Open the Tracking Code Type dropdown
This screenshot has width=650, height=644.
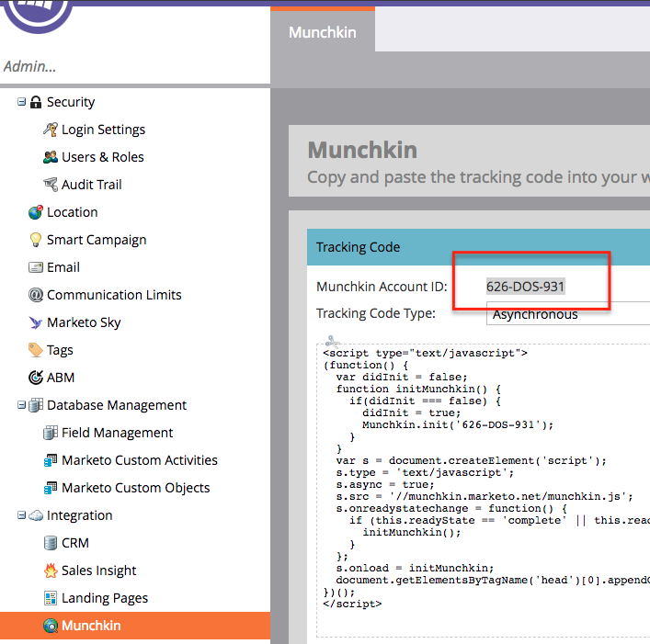568,314
